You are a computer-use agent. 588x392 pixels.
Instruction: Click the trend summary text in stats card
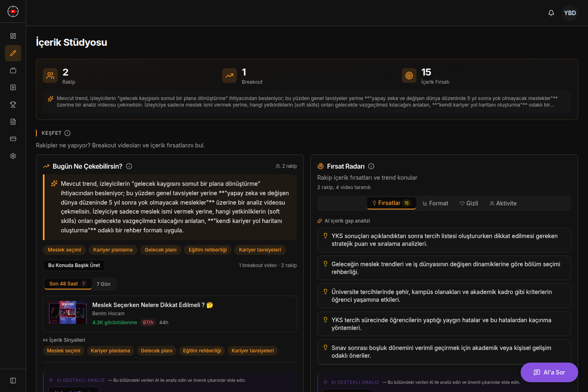pyautogui.click(x=307, y=102)
